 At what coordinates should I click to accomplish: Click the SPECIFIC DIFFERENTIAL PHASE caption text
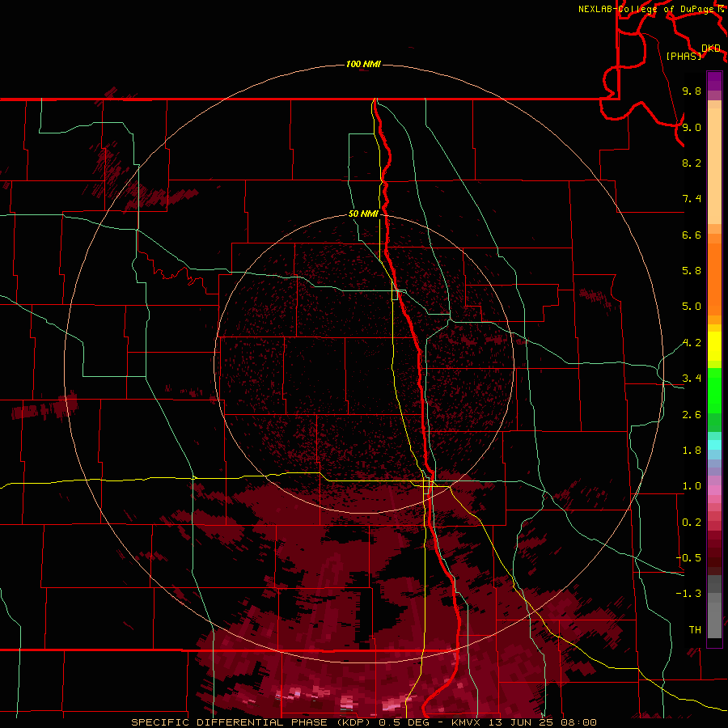[x=229, y=722]
